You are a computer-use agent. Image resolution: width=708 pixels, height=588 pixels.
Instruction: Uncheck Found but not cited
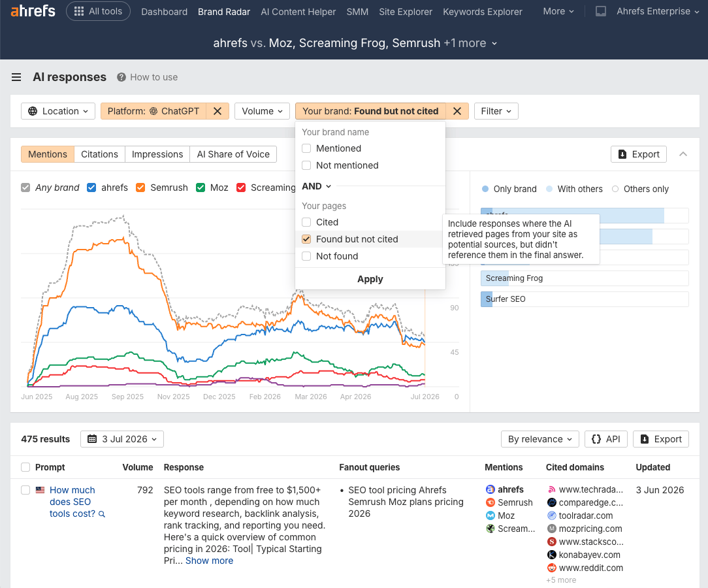[x=306, y=239]
